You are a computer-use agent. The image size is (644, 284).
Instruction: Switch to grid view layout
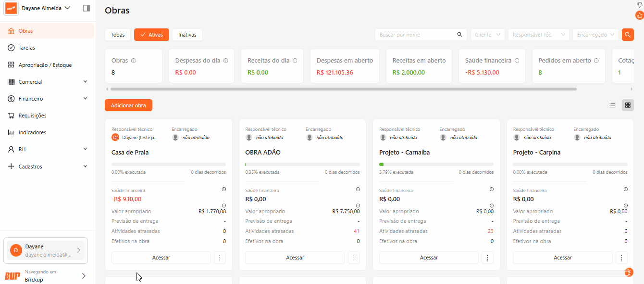click(628, 105)
